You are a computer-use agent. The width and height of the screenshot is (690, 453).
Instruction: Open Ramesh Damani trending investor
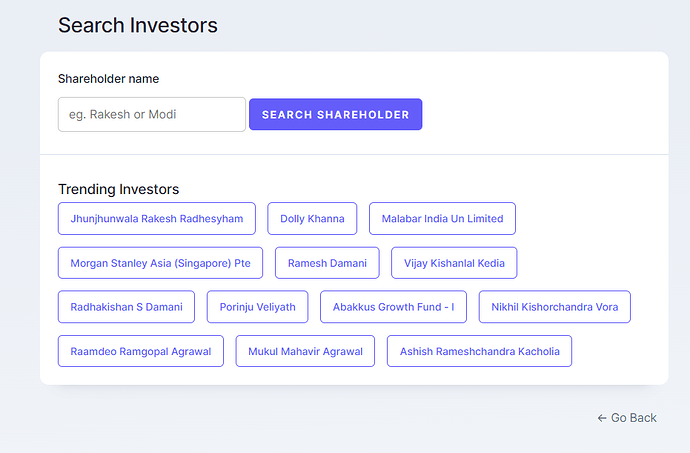(x=327, y=263)
